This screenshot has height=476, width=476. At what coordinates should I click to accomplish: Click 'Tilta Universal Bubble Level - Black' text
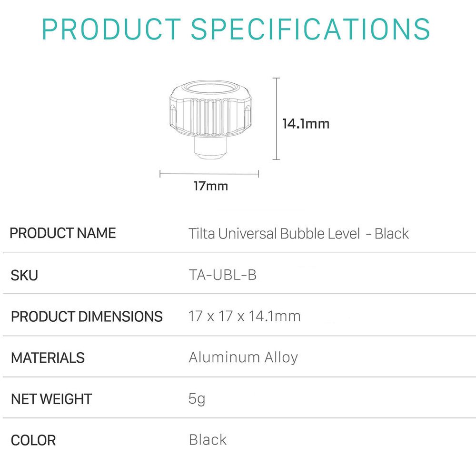[298, 233]
